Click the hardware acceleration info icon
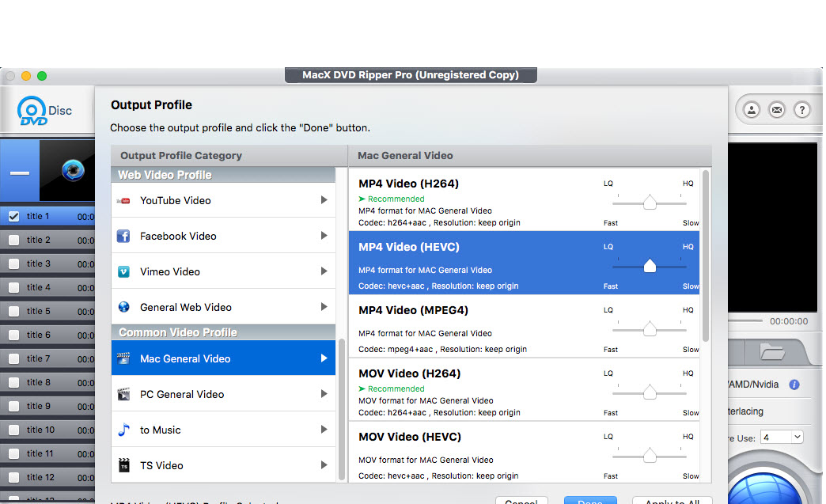 tap(794, 385)
